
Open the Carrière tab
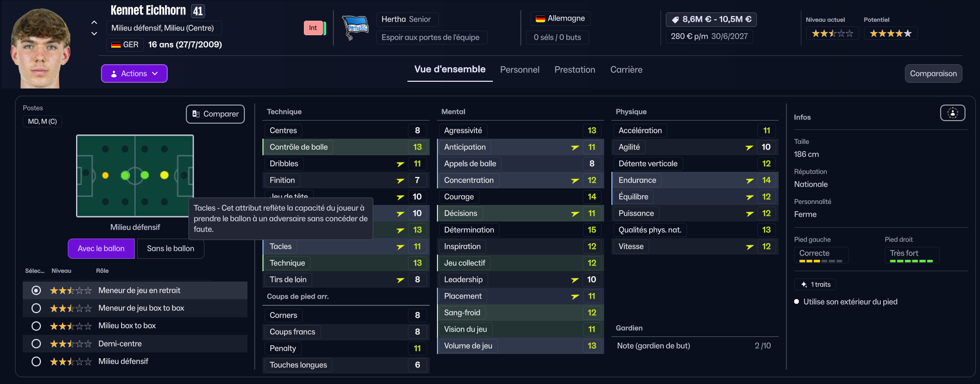626,70
